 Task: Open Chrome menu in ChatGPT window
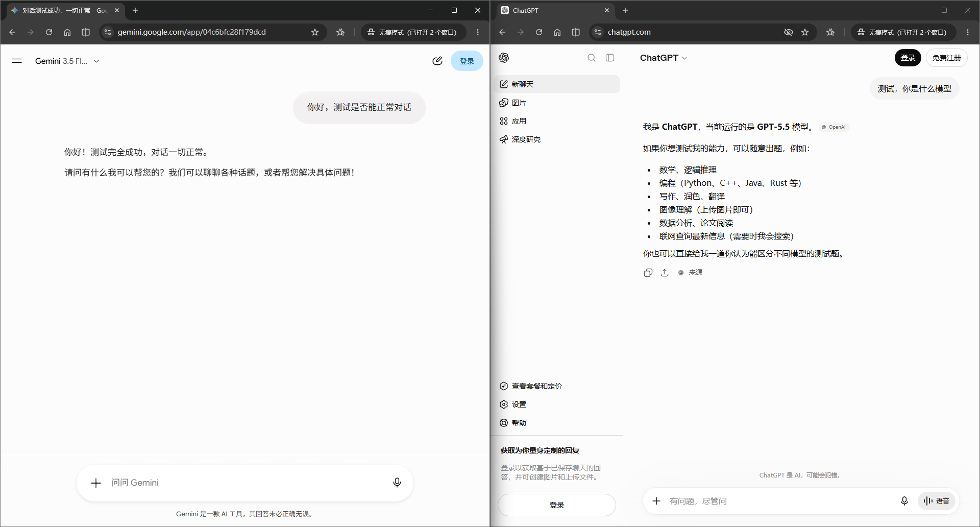tap(968, 32)
